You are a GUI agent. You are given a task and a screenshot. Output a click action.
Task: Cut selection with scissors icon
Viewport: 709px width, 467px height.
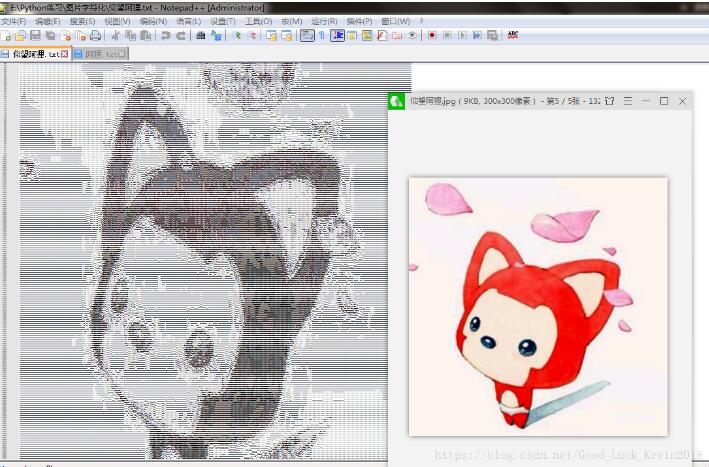click(x=115, y=36)
